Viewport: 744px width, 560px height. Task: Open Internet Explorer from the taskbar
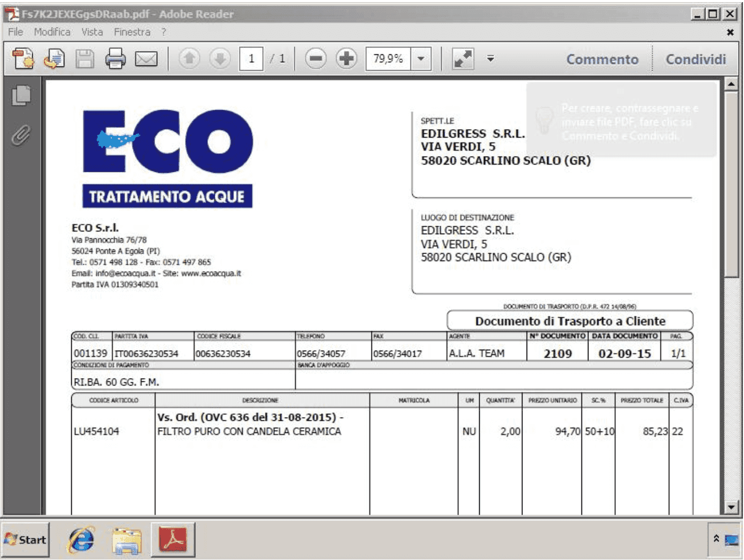[81, 539]
